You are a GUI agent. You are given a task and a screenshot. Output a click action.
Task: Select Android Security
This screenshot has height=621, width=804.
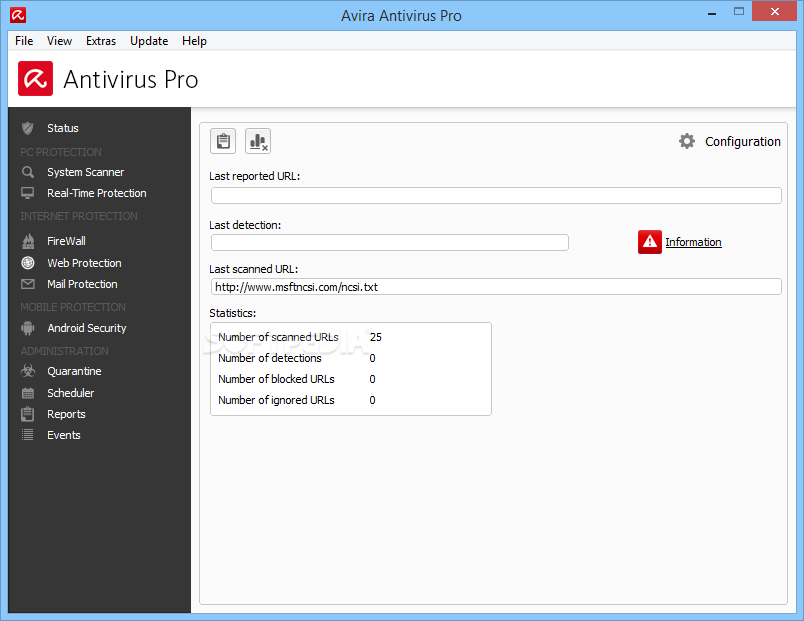[x=87, y=328]
